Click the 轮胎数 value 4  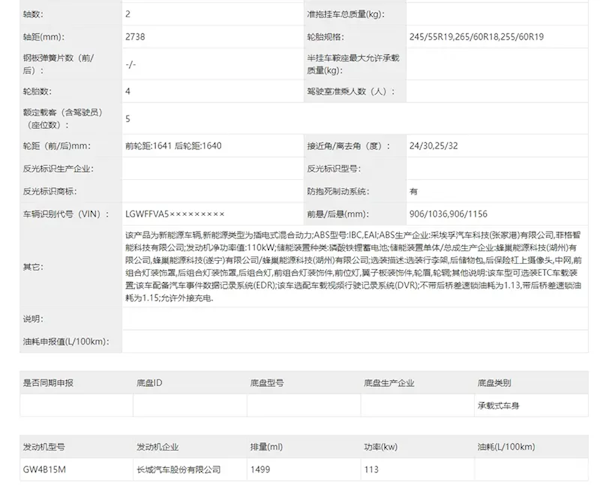point(128,91)
